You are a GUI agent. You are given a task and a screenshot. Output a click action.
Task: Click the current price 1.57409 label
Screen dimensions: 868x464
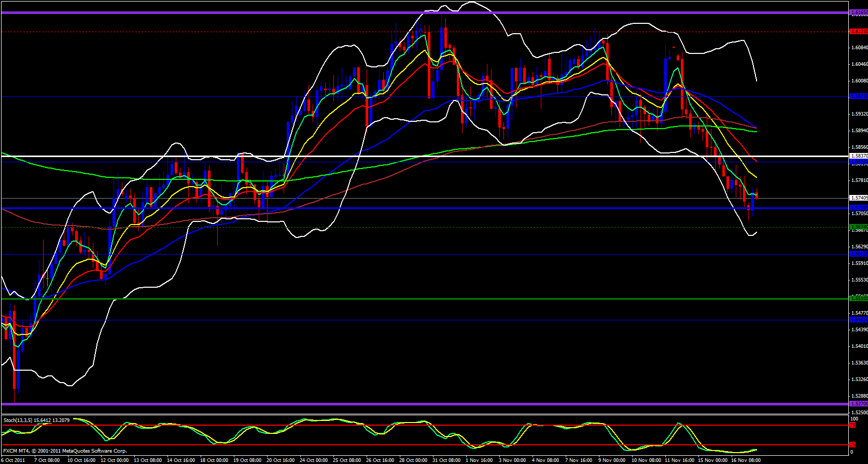coord(858,198)
